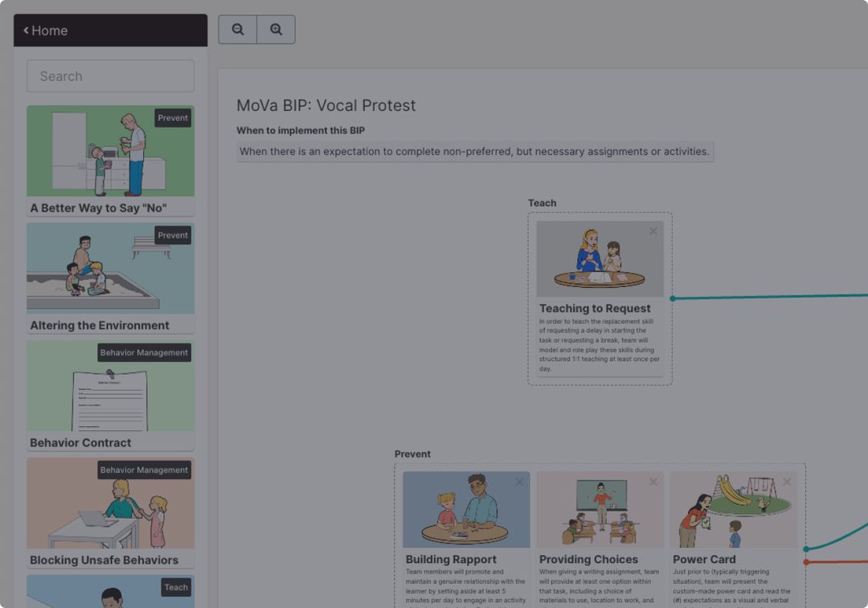Click the red connector dot near Power Card
868x608 pixels.
click(806, 562)
